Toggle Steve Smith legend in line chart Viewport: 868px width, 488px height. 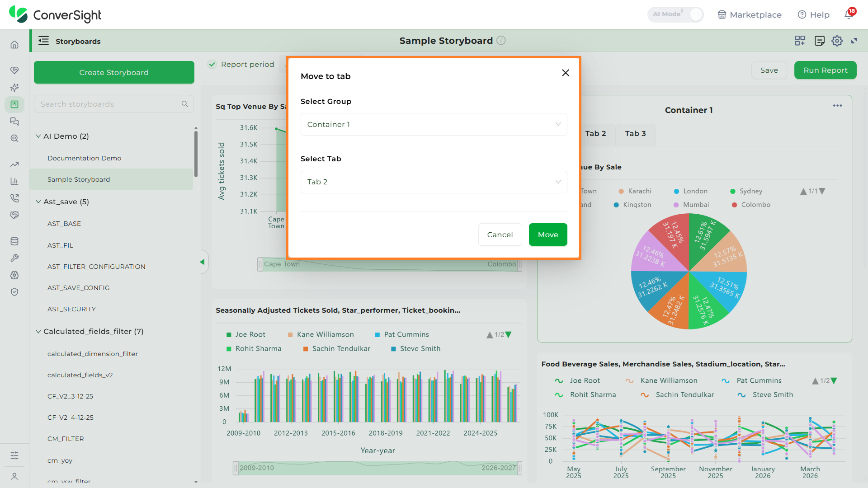[765, 394]
